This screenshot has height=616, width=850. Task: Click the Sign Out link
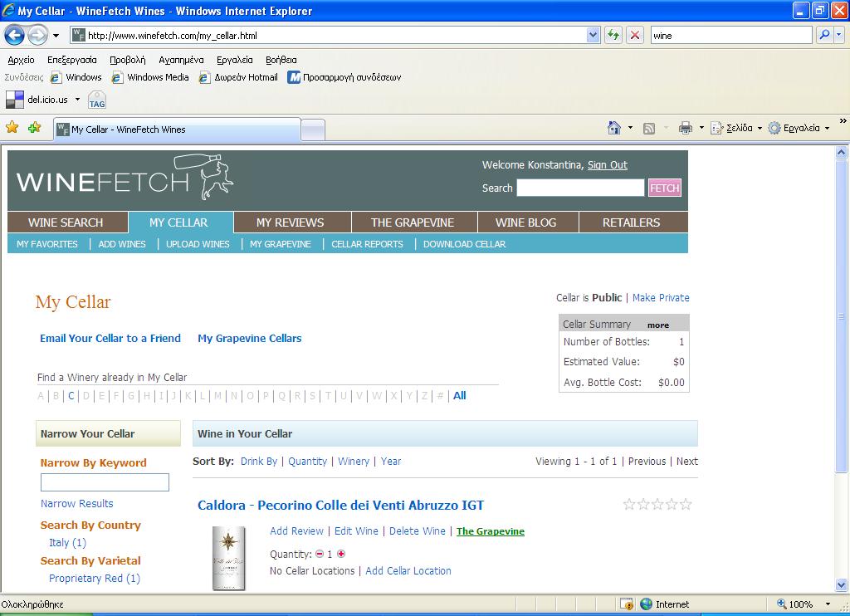tap(607, 165)
